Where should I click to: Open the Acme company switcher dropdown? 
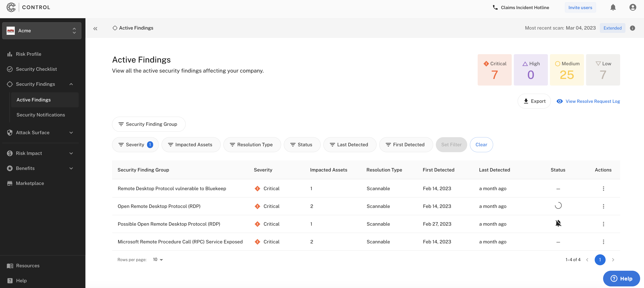[42, 30]
